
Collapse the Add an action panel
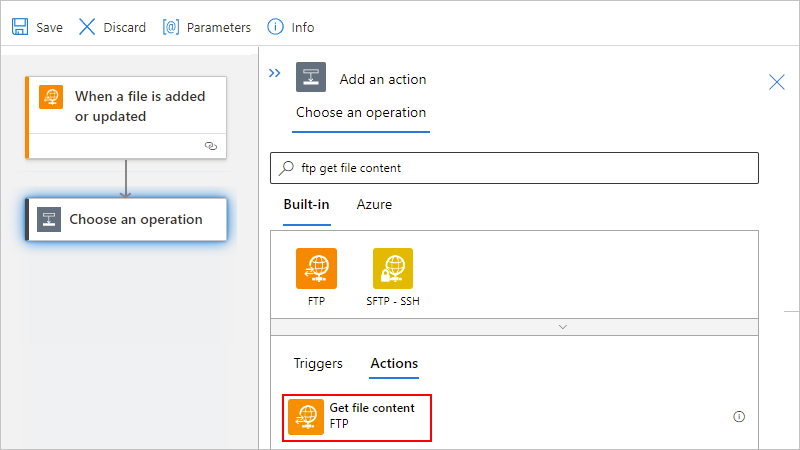click(x=275, y=73)
